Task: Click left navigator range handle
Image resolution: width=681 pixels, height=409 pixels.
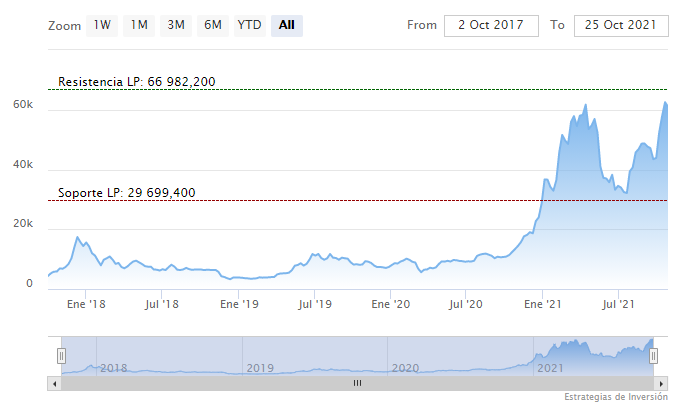Action: [x=61, y=355]
